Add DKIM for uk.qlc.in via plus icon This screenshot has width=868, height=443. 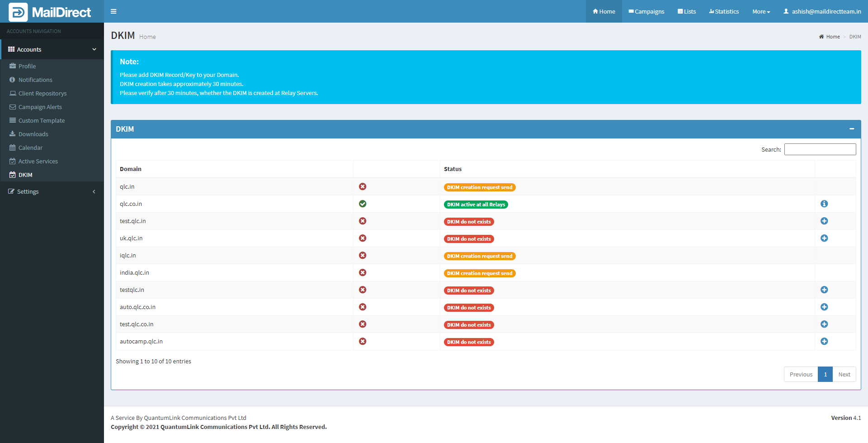824,238
